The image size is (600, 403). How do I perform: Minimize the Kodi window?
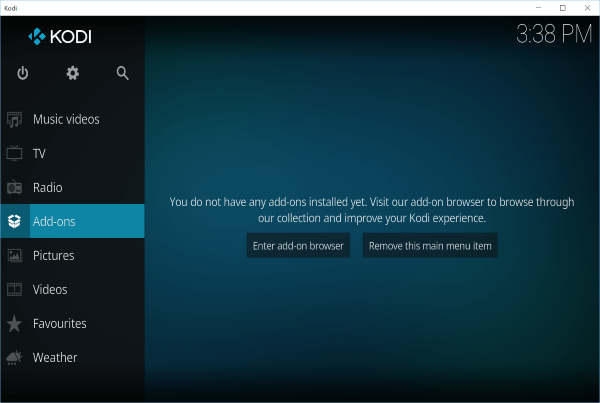(540, 7)
